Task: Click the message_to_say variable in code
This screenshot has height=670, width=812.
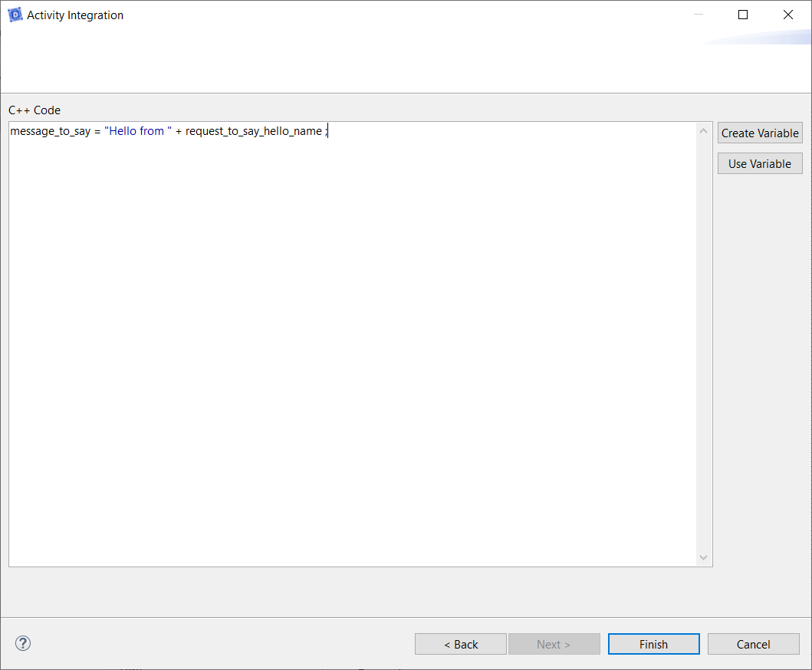Action: click(51, 132)
